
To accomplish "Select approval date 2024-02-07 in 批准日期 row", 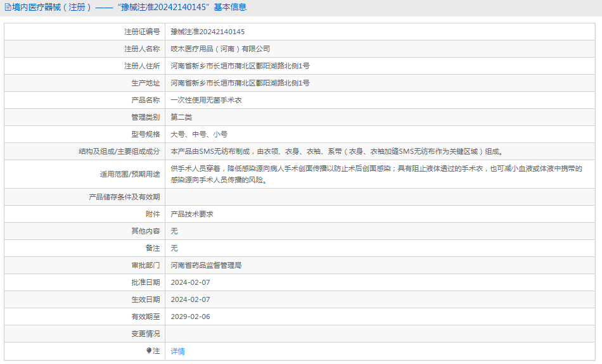I will coord(191,283).
